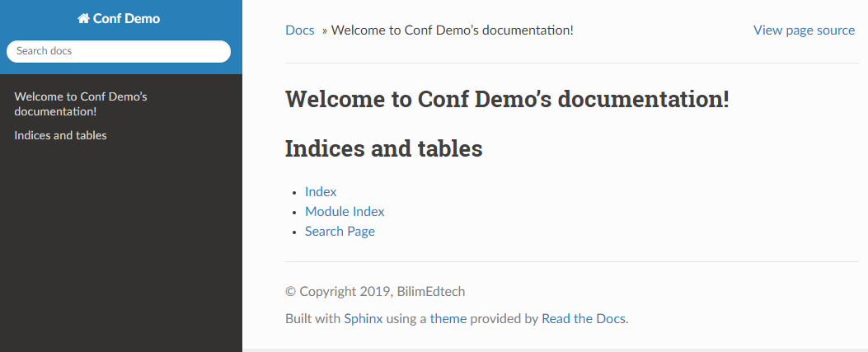Click the bullet before Module Index
Image resolution: width=868 pixels, height=352 pixels.
(295, 213)
